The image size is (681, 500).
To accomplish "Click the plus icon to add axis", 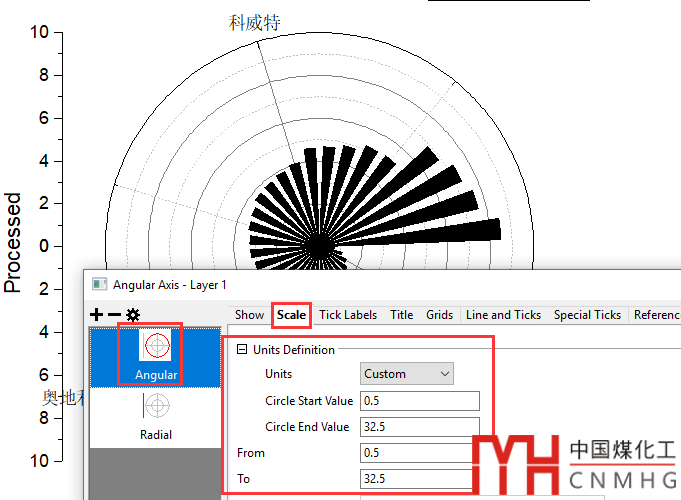I will tap(97, 315).
